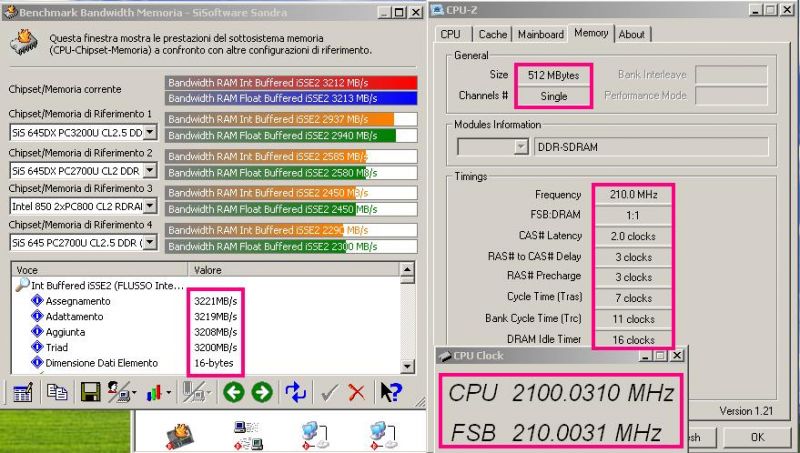Click the Voce column header

pyautogui.click(x=99, y=270)
